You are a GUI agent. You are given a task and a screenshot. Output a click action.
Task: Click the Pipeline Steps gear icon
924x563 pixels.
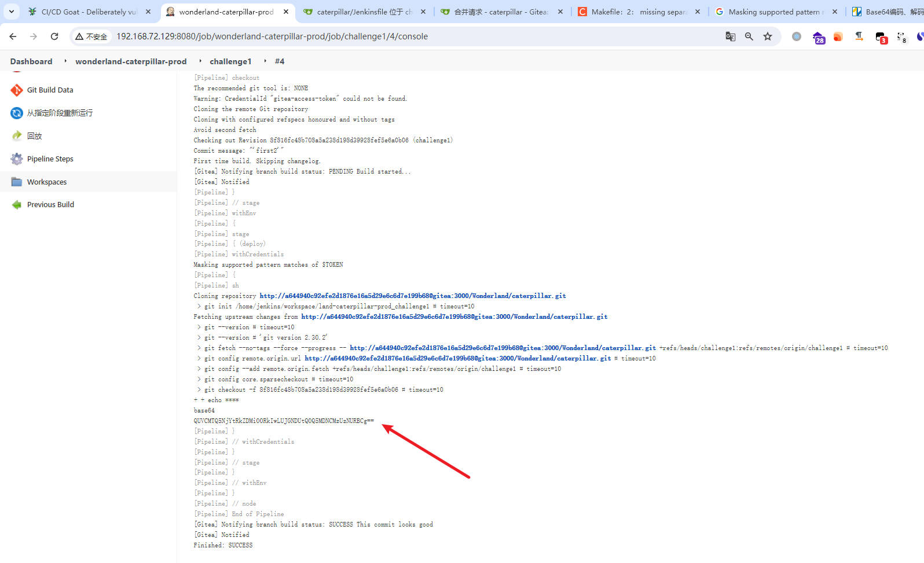(x=17, y=159)
